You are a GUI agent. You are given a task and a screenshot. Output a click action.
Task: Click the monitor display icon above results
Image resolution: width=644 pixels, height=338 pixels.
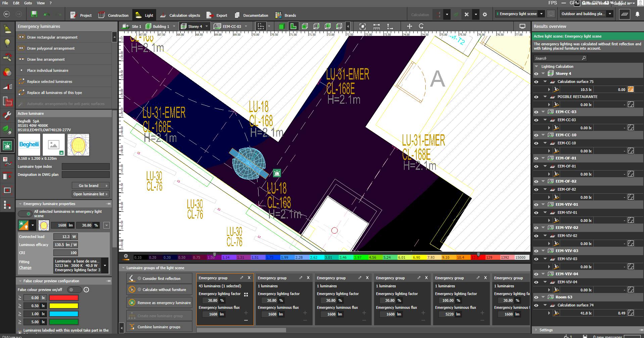pyautogui.click(x=522, y=26)
